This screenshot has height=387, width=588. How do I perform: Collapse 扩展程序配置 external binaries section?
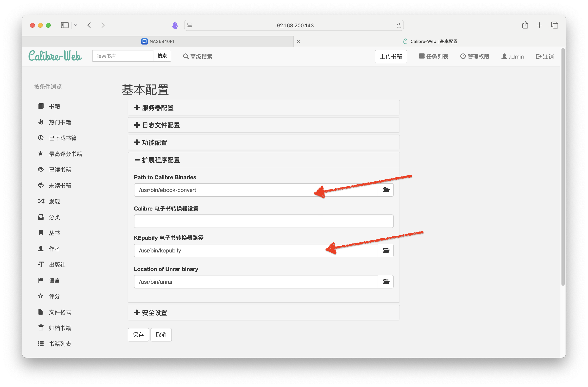[x=264, y=160]
